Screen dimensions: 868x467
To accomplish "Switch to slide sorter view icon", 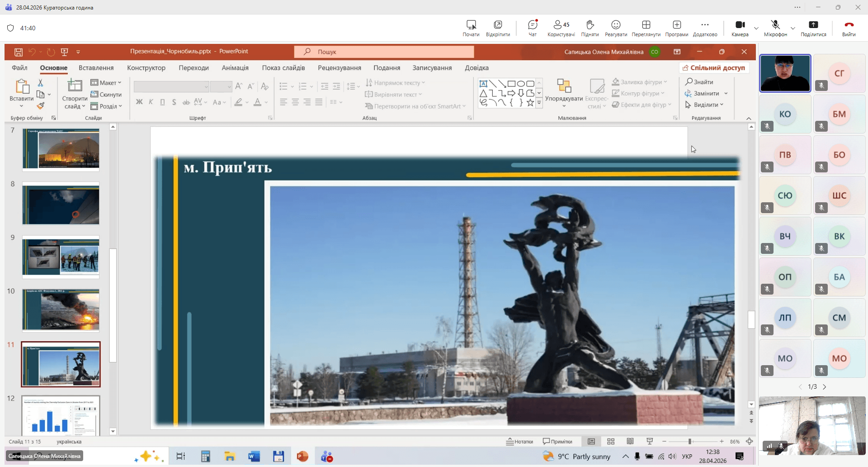I will click(611, 441).
